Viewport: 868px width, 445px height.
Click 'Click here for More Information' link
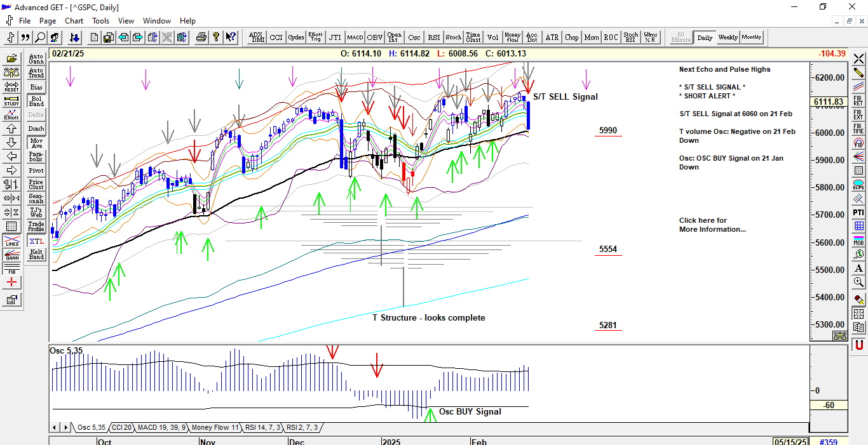[712, 225]
